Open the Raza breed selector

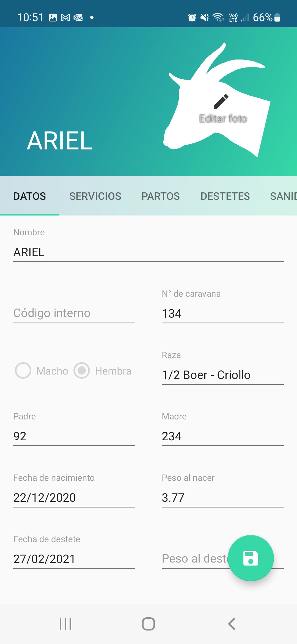tap(222, 375)
